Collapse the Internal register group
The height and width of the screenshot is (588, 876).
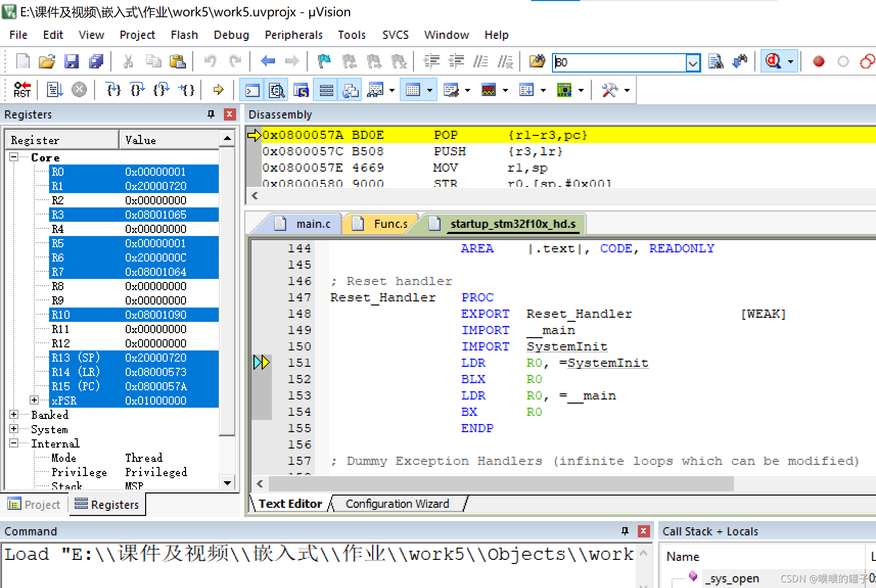point(14,443)
